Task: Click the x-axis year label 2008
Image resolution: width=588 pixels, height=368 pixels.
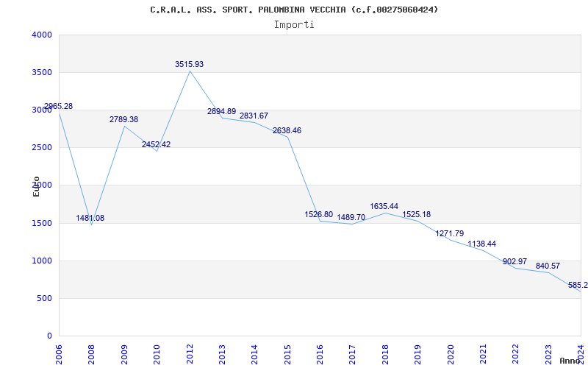Action: (x=91, y=353)
